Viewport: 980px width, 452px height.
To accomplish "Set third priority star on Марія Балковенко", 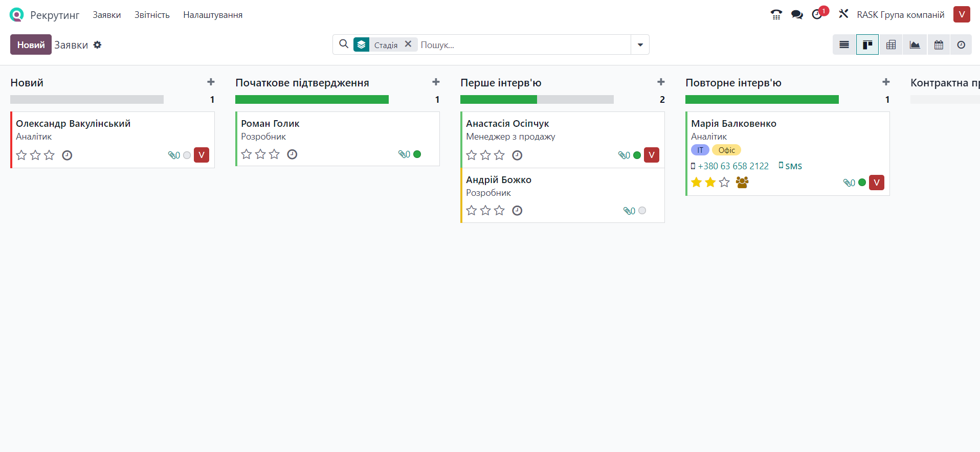I will [724, 183].
